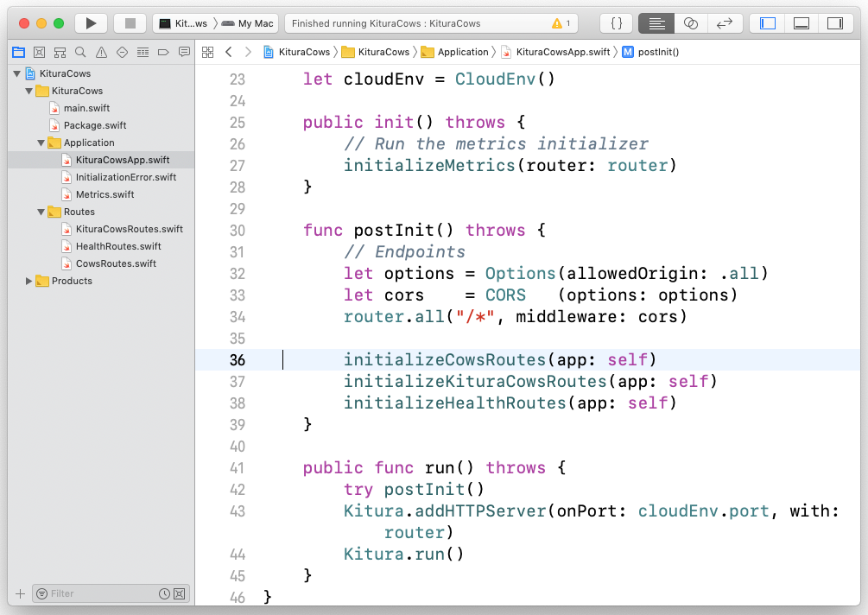Viewport: 868px width, 615px height.
Task: Expand the Products folder
Action: tap(29, 282)
